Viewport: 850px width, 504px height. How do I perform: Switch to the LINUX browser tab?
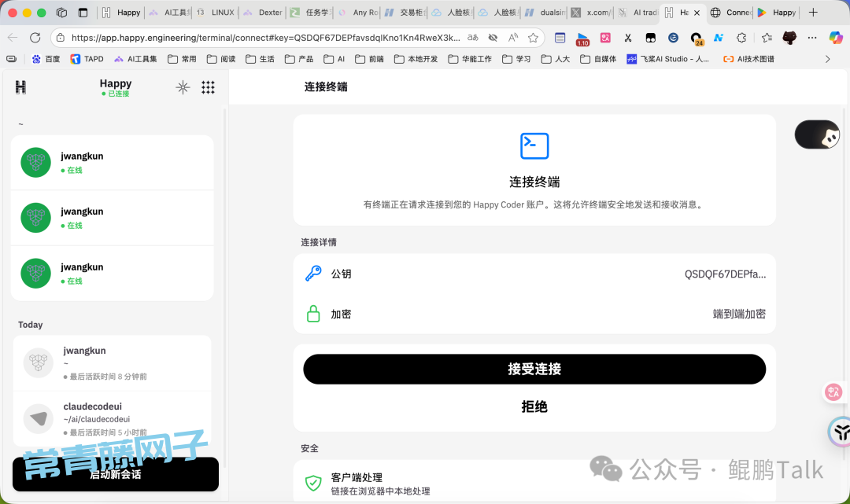click(216, 13)
